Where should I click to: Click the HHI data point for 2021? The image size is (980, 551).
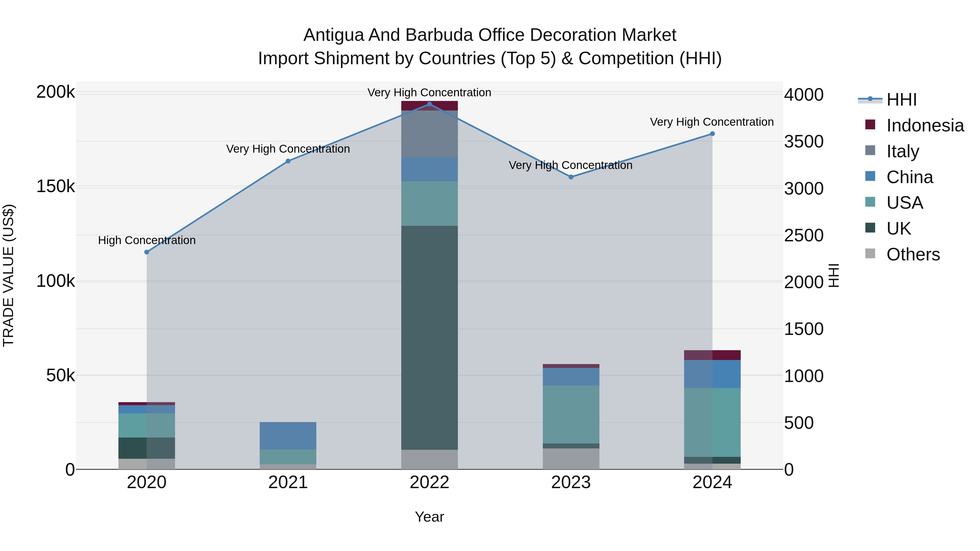click(x=288, y=161)
